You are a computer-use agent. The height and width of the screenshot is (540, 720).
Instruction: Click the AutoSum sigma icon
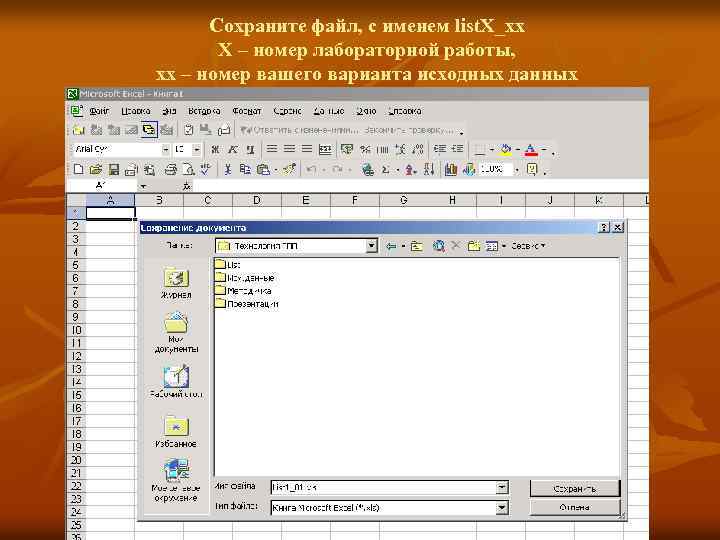(x=386, y=169)
